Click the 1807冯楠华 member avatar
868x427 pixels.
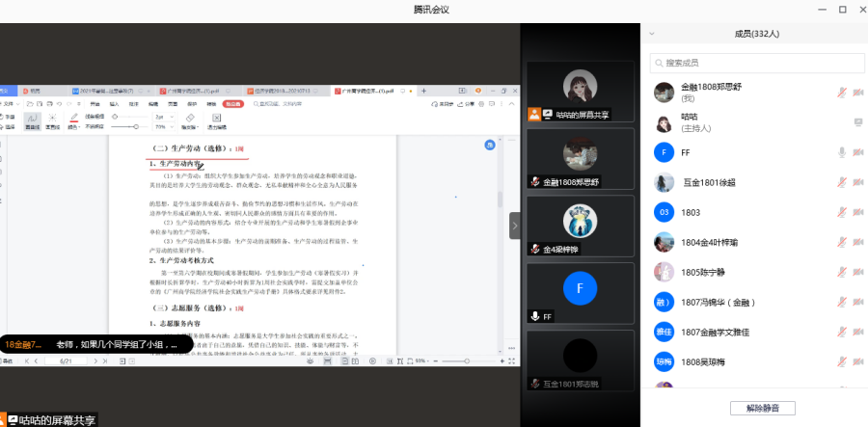point(663,302)
